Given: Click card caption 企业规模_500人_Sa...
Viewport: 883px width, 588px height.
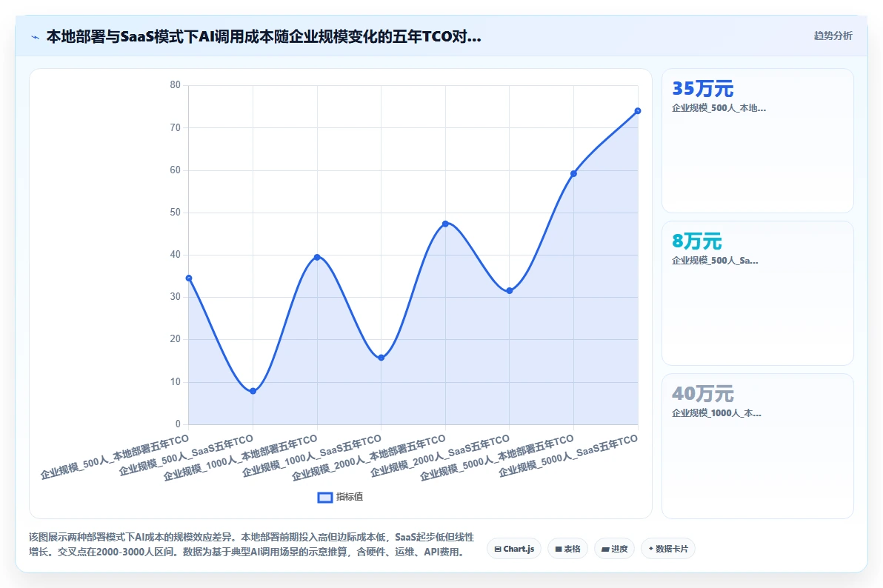Looking at the screenshot, I should click(715, 260).
